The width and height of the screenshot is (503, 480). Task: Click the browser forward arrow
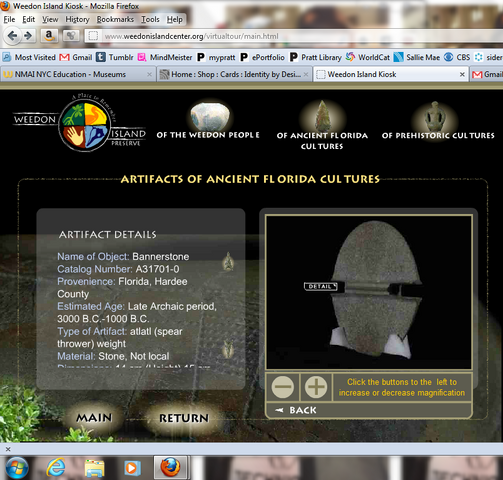pyautogui.click(x=28, y=36)
